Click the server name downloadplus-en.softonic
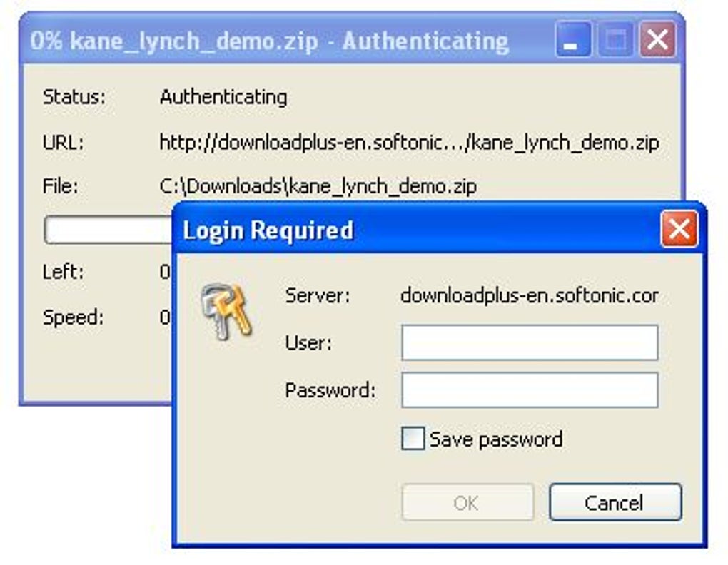This screenshot has height=565, width=728. pyautogui.click(x=529, y=295)
